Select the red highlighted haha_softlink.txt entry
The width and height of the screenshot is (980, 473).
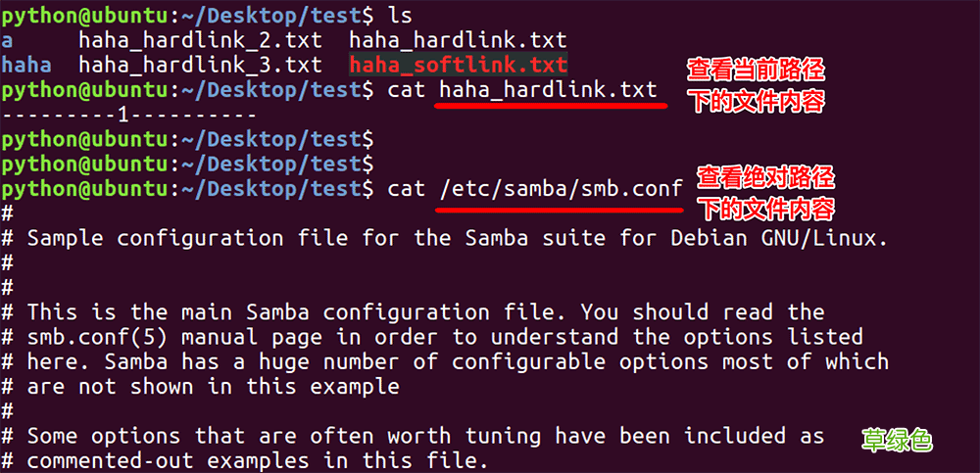[458, 66]
